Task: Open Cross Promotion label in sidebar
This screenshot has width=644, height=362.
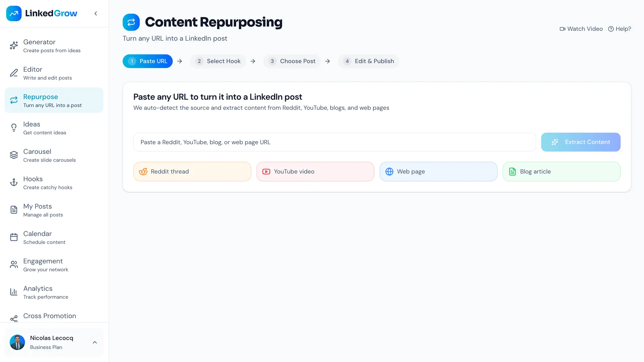Action: coord(50,316)
